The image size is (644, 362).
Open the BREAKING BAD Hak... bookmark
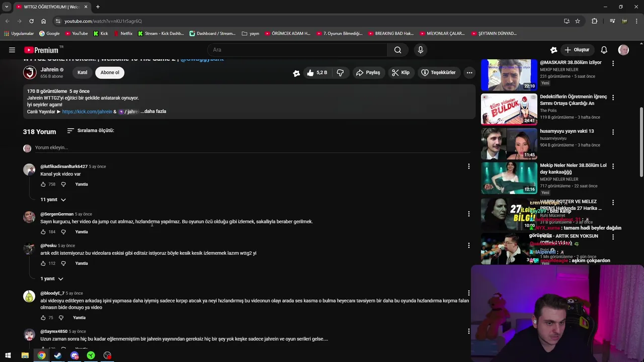coord(391,34)
